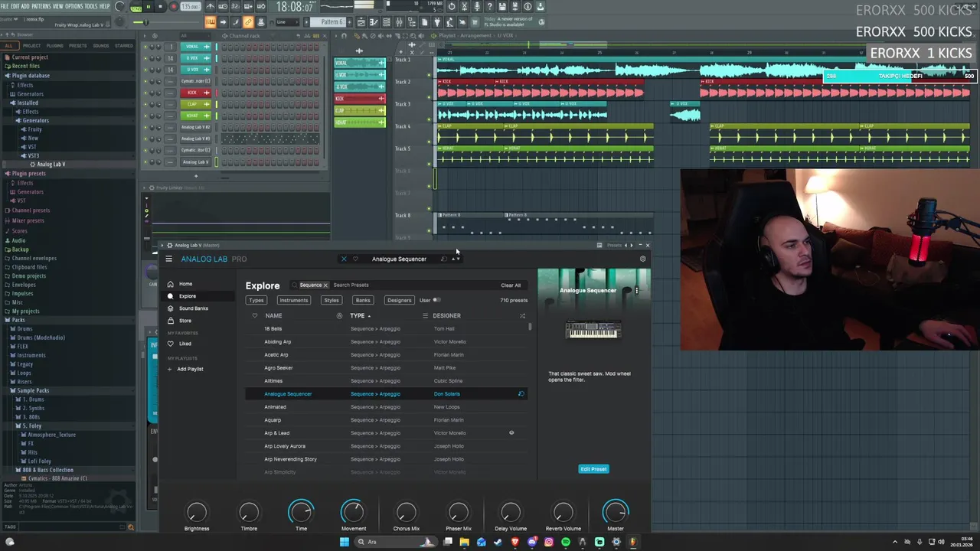Select the playlist mute tool icon
This screenshot has width=980, height=551.
[381, 36]
